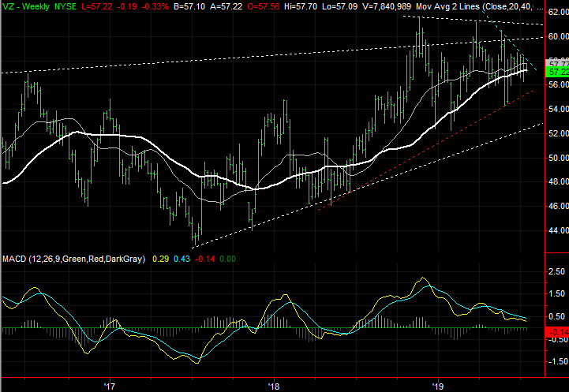Click the 1.50 MACD axis label
The image size is (569, 392).
[x=557, y=293]
